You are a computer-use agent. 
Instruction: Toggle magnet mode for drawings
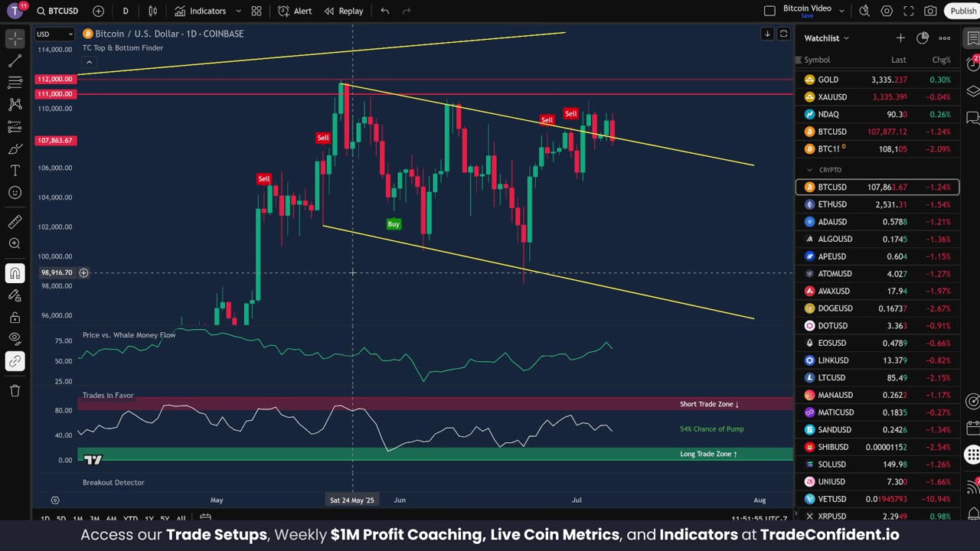[x=15, y=273]
